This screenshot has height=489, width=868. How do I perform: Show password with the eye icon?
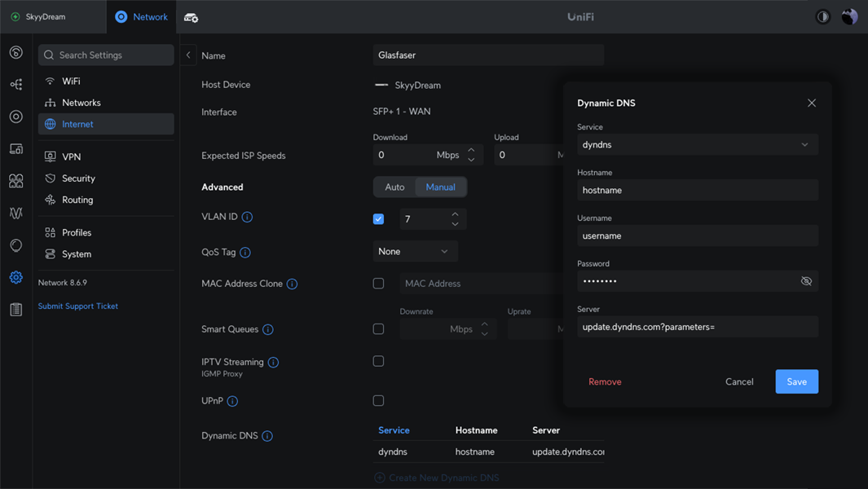tap(806, 281)
